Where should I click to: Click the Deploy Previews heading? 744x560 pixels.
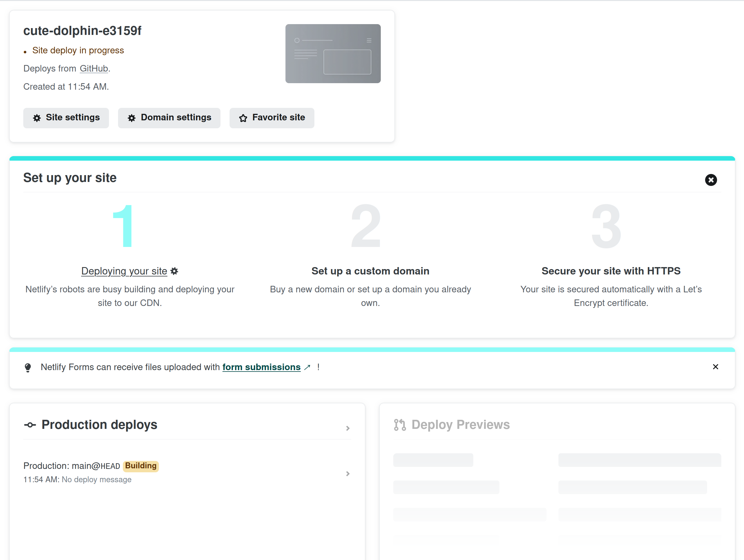(x=461, y=425)
